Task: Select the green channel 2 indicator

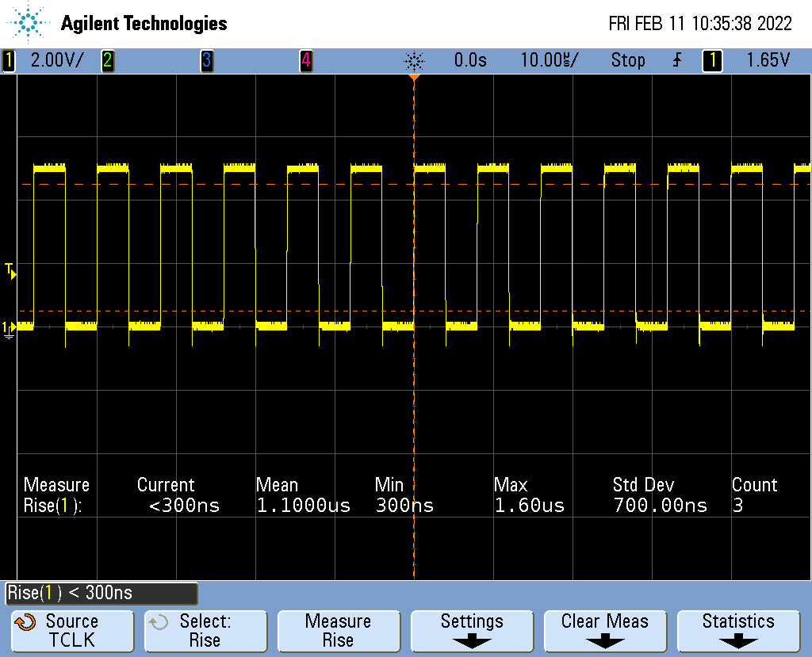Action: [x=107, y=60]
